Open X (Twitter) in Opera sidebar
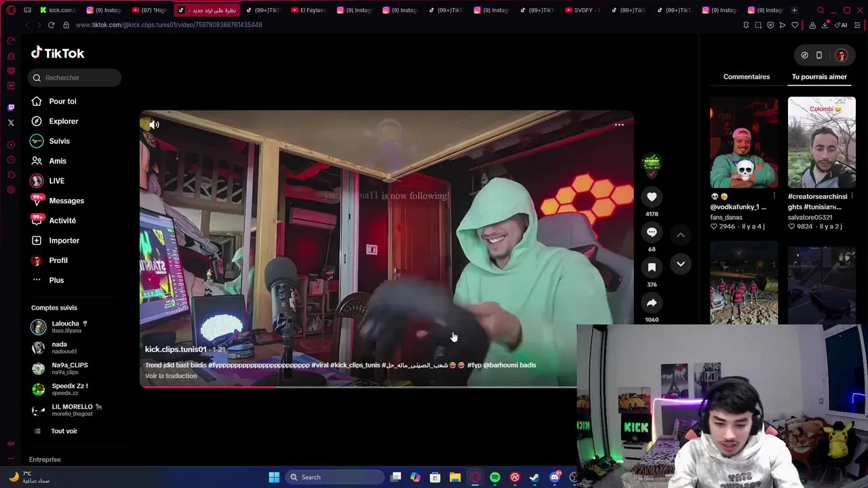Screen dimensions: 868x488 point(11,123)
